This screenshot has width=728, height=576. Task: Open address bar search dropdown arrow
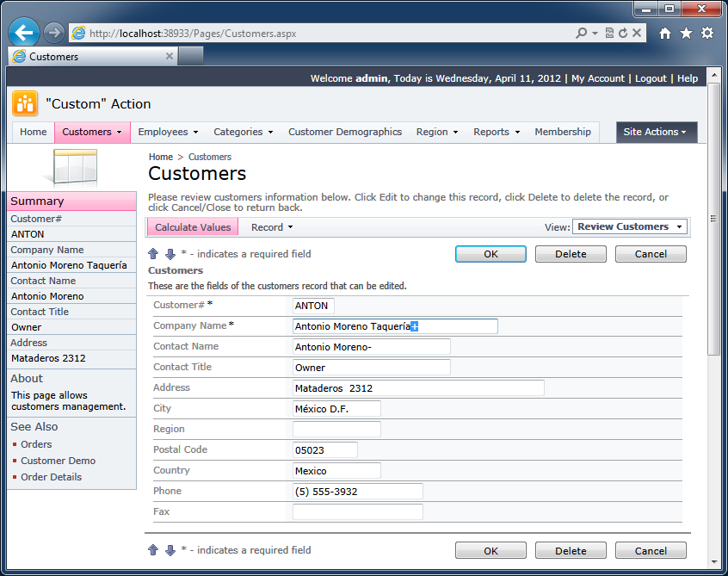[x=595, y=34]
